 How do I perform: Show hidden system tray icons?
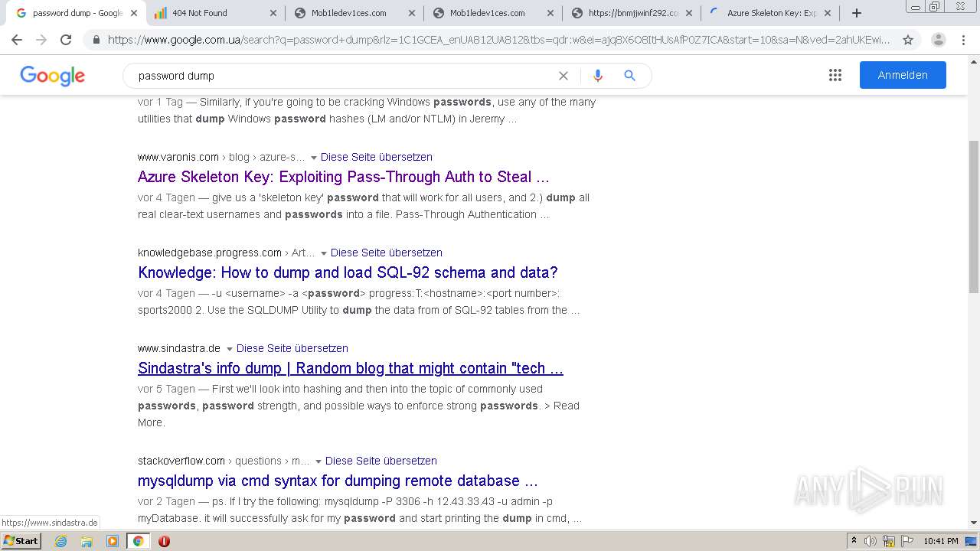(x=854, y=541)
